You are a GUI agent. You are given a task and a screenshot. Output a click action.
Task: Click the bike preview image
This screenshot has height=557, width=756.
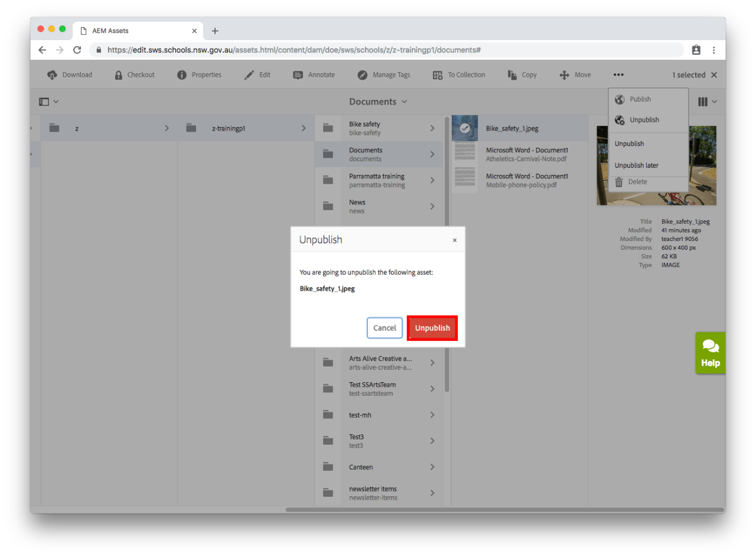tap(656, 165)
